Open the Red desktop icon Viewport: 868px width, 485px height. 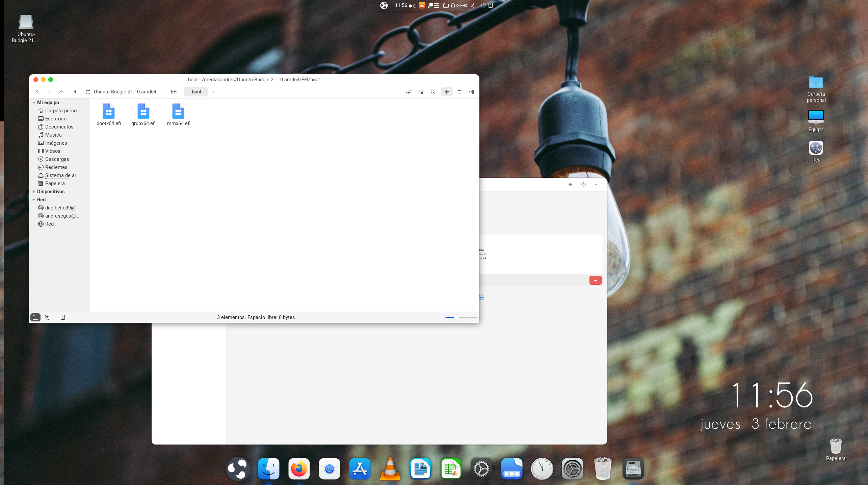[816, 151]
